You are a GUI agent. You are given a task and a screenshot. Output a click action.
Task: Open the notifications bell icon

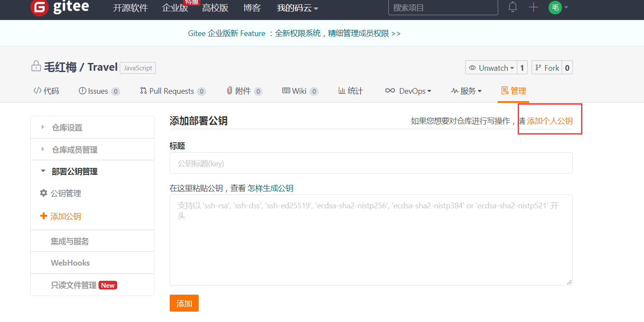(x=513, y=7)
